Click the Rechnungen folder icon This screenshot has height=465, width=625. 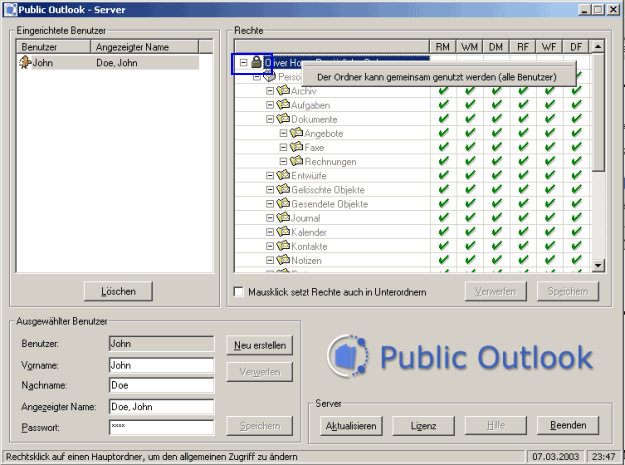pyautogui.click(x=296, y=161)
